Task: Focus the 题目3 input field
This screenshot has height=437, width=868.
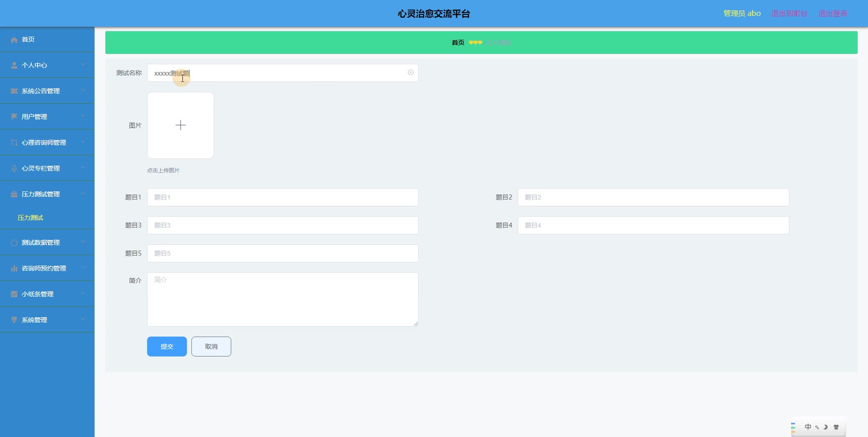Action: tap(283, 225)
